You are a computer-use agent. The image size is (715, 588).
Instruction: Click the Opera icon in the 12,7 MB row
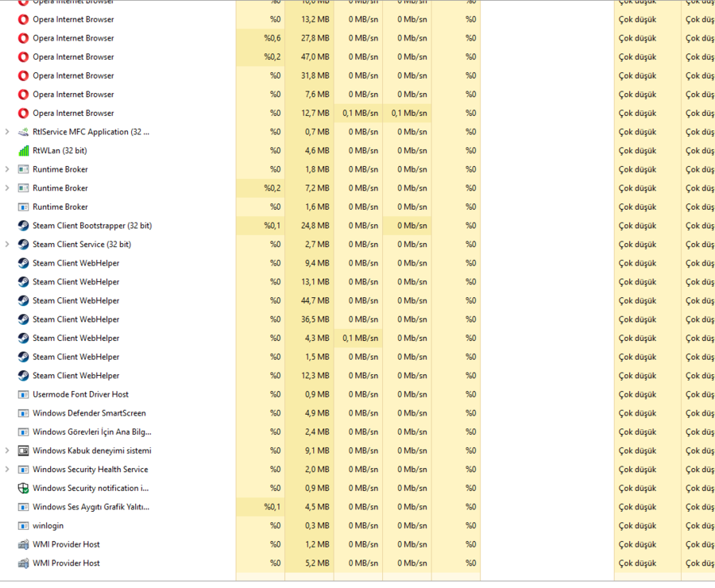point(23,113)
